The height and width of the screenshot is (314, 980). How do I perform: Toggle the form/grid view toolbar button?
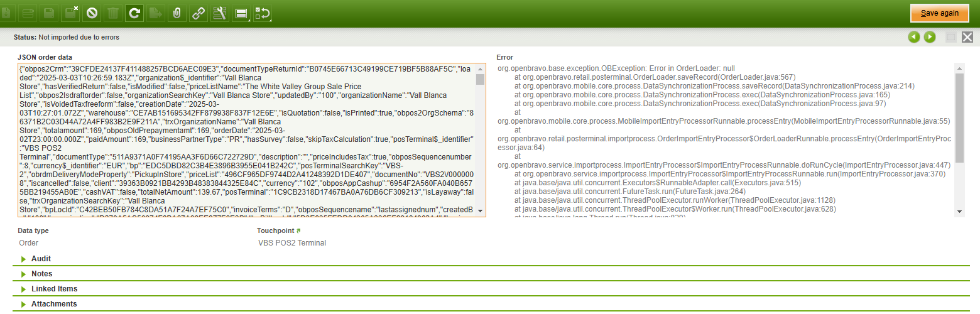[241, 13]
